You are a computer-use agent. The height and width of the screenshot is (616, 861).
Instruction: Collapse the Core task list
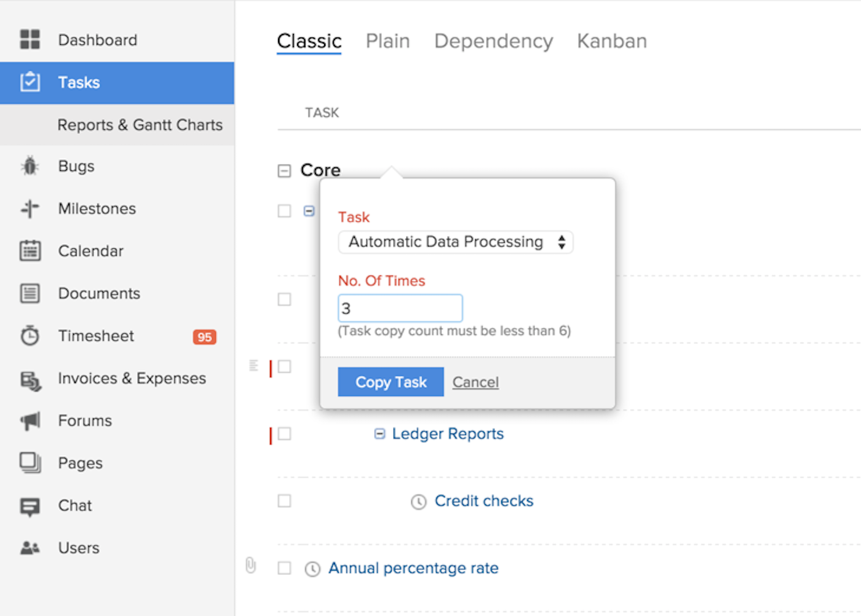[x=284, y=171]
